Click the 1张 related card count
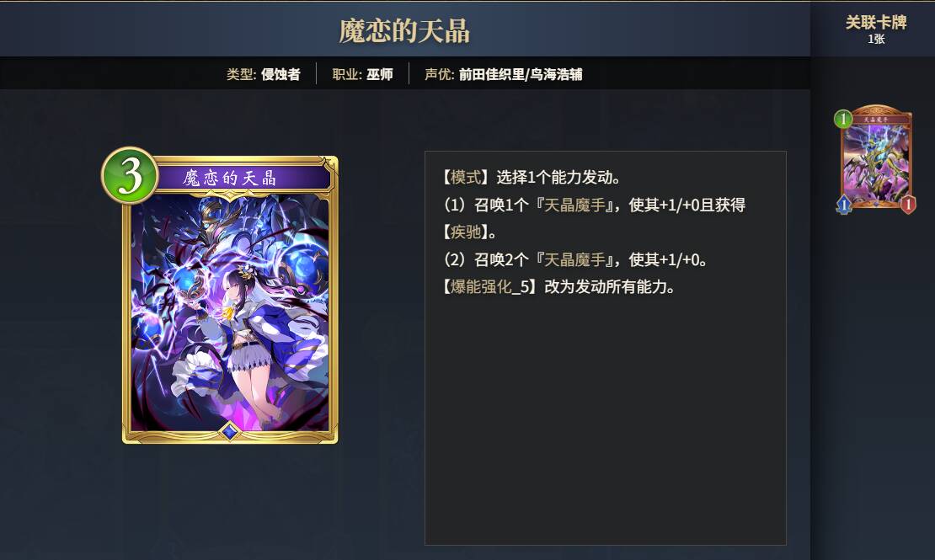The image size is (935, 560). (876, 40)
